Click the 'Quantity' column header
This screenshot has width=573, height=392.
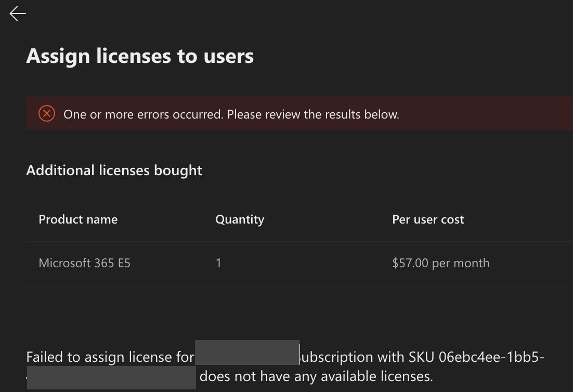pos(240,219)
